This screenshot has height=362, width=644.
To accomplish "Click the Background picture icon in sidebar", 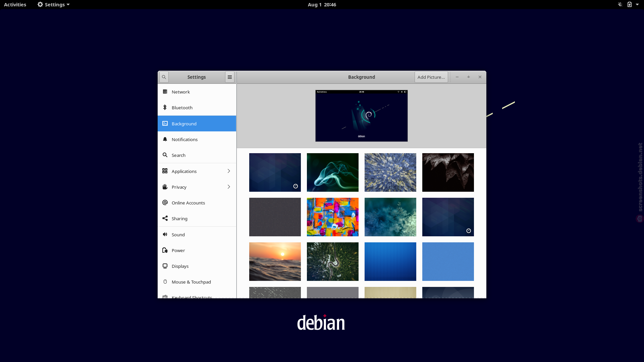I will (165, 123).
